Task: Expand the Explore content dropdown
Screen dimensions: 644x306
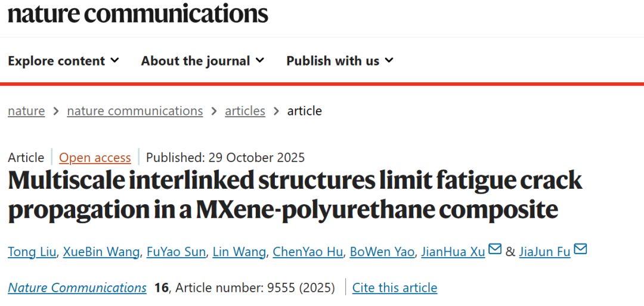Action: point(63,61)
